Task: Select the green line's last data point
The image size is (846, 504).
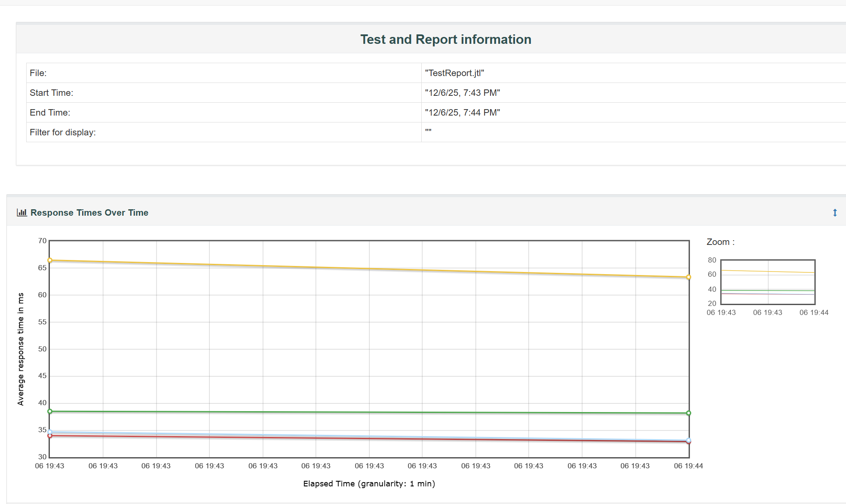Action: [689, 413]
